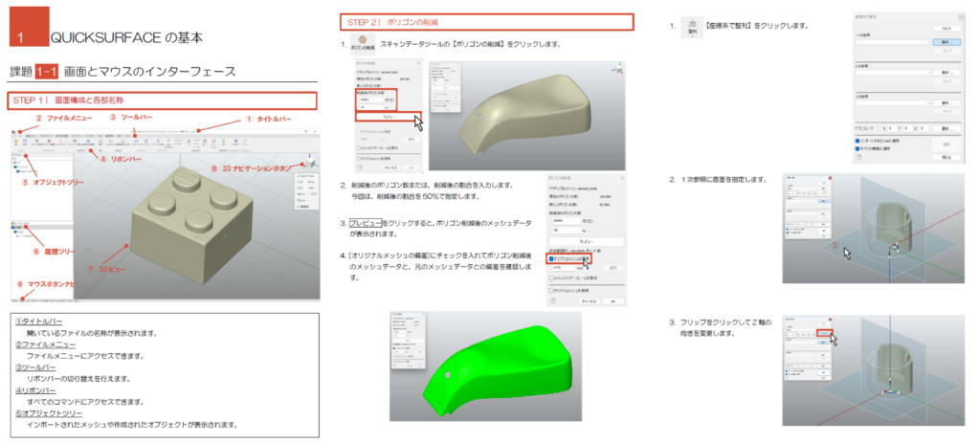Close the step 1 polygon reduction dialog
Screen dimensions: 980x443
(x=419, y=63)
